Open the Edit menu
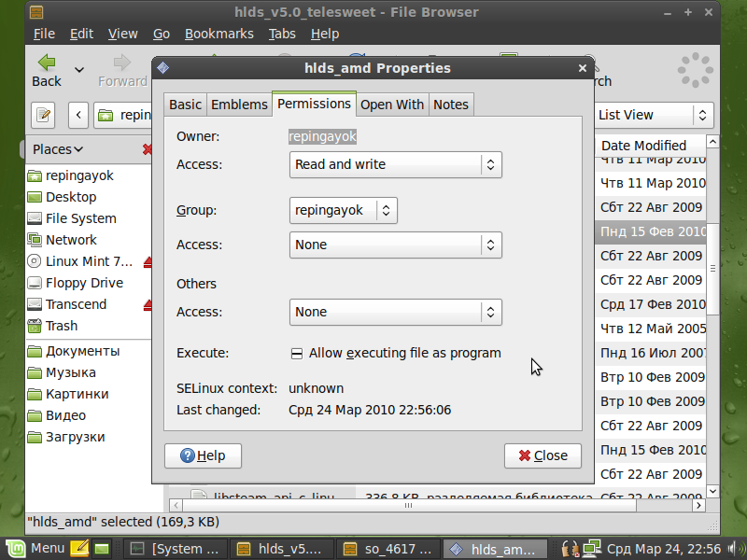 point(81,34)
